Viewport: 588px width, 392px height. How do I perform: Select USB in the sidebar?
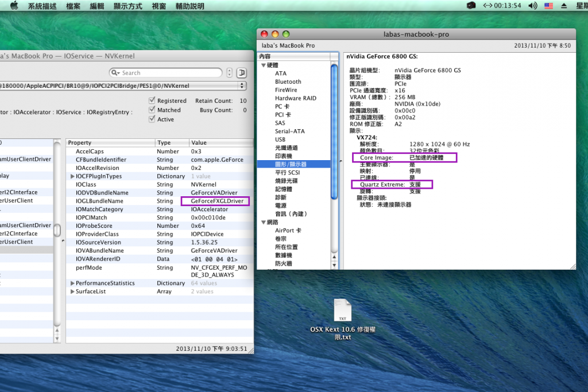pos(280,139)
